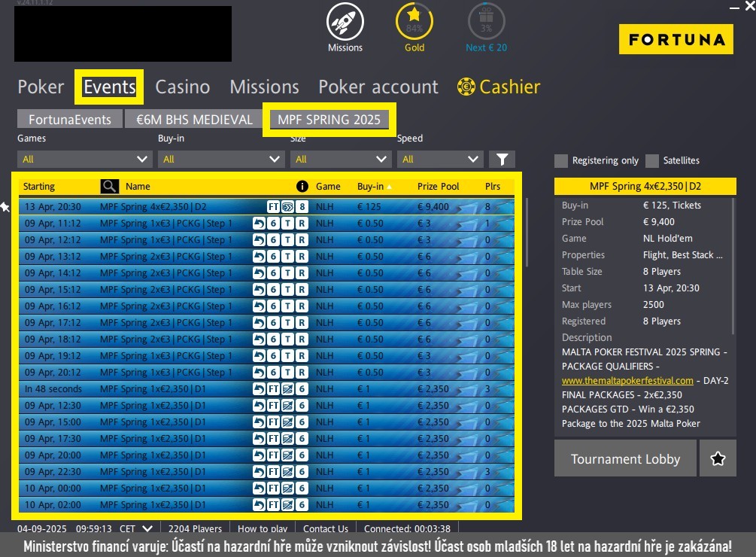Sort the table by Prize Pool column
This screenshot has height=557, width=756.
[x=439, y=186]
